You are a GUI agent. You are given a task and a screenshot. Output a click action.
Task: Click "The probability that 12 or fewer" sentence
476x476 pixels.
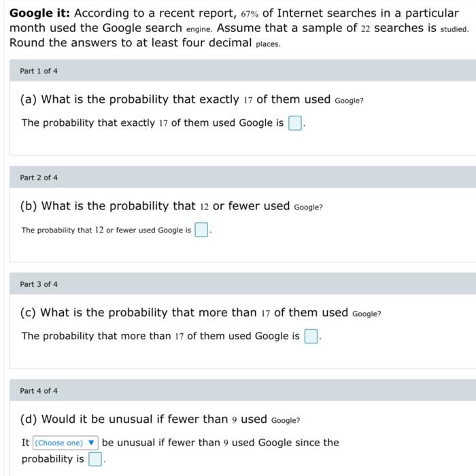[x=106, y=230]
